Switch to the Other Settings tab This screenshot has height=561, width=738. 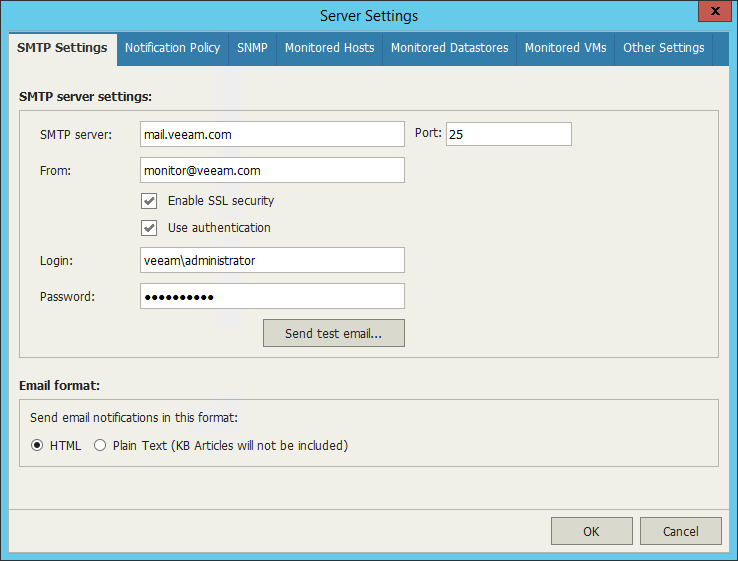663,48
